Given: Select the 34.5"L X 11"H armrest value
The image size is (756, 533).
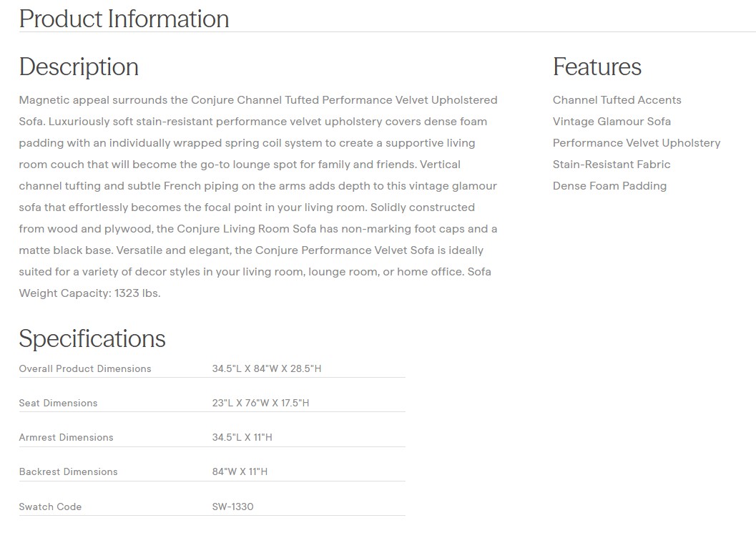Looking at the screenshot, I should (242, 437).
